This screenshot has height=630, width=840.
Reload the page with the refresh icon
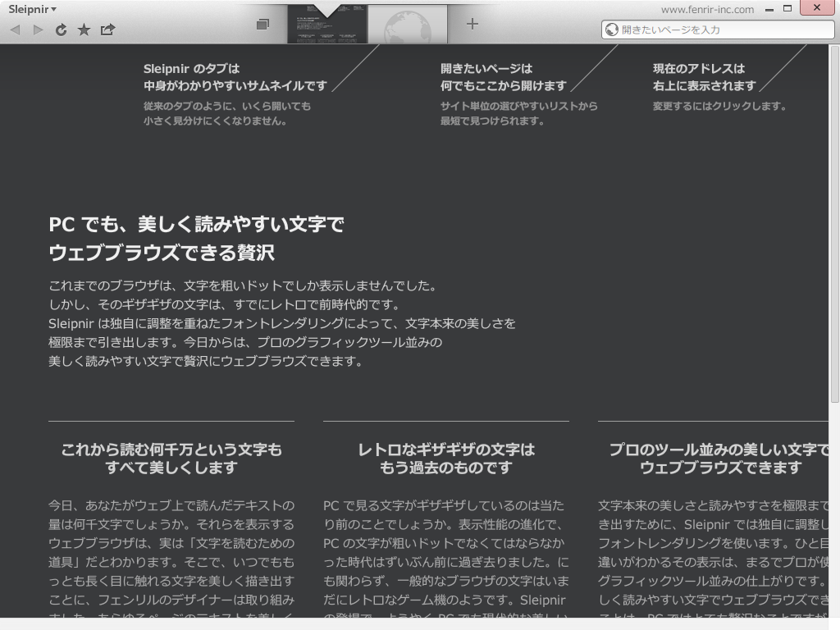[61, 30]
